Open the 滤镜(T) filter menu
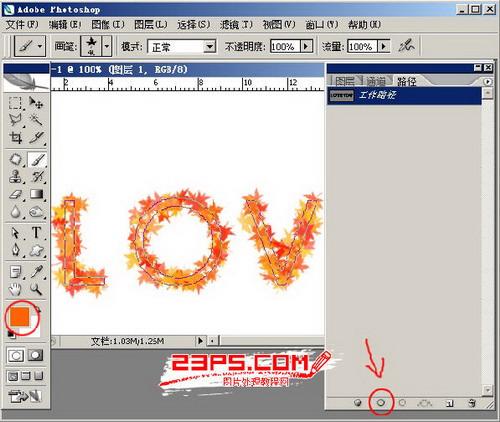Viewport: 500px width, 422px height. [236, 25]
